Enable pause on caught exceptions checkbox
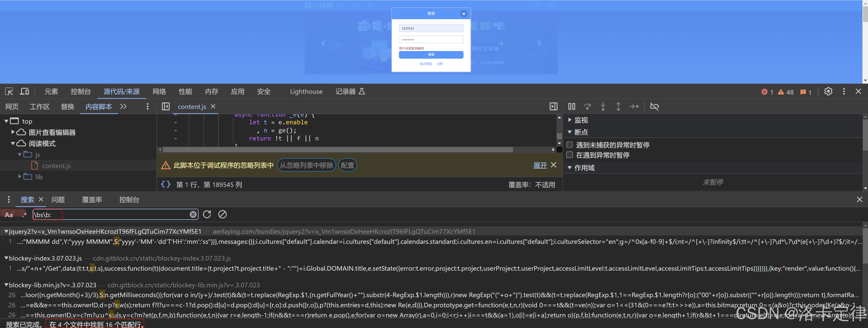This screenshot has width=868, height=328. (569, 155)
